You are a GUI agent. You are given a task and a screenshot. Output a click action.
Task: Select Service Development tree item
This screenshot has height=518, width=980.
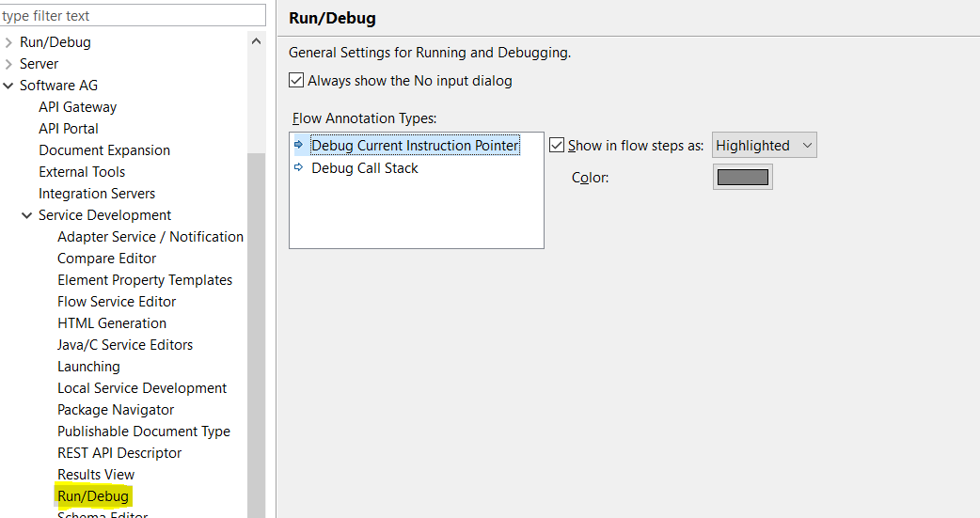(x=104, y=215)
